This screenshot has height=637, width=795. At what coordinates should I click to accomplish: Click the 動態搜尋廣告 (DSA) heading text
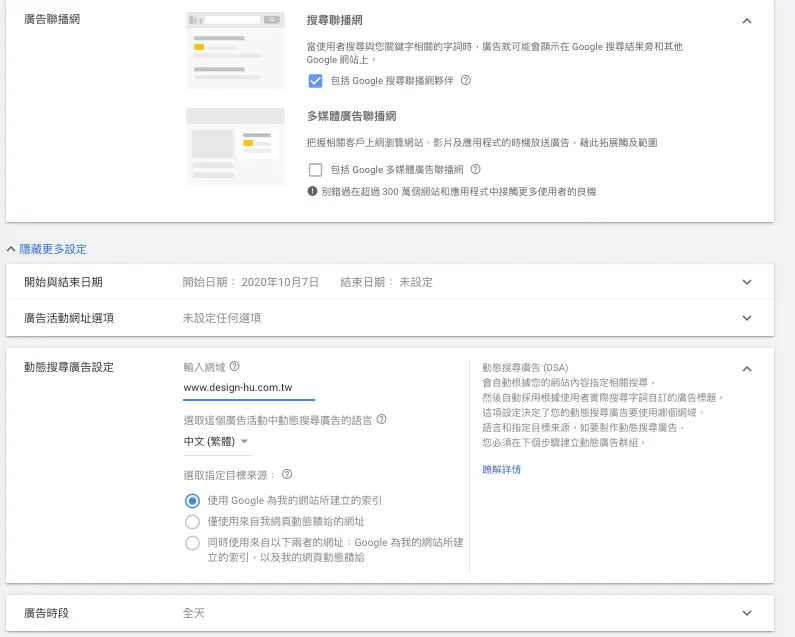click(525, 367)
